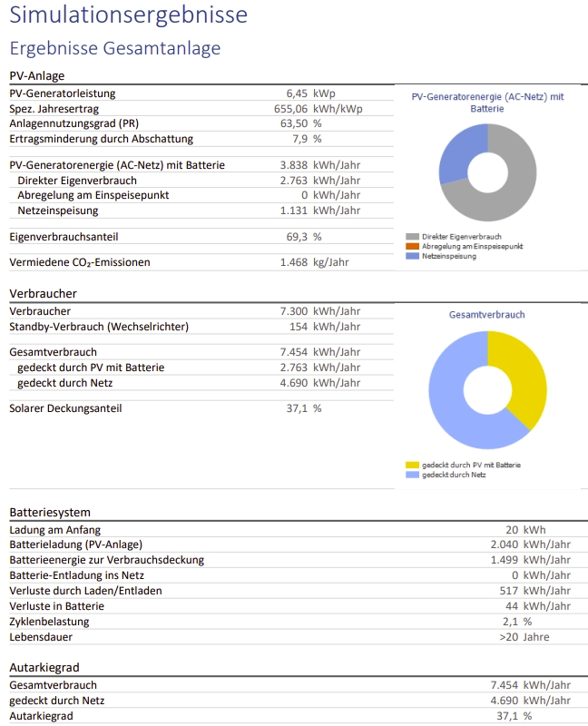Screen dimensions: 588x726
Task: Click the value 655,06 kWh/kWp
Action: pyautogui.click(x=318, y=109)
